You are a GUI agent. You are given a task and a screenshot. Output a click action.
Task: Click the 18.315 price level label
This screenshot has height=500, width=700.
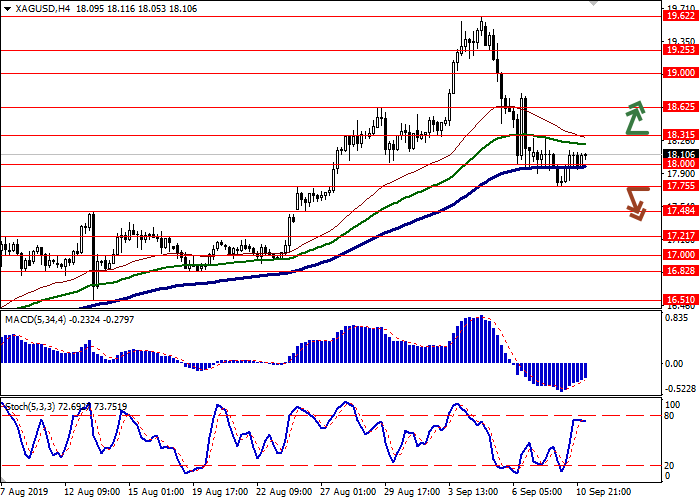pos(680,135)
